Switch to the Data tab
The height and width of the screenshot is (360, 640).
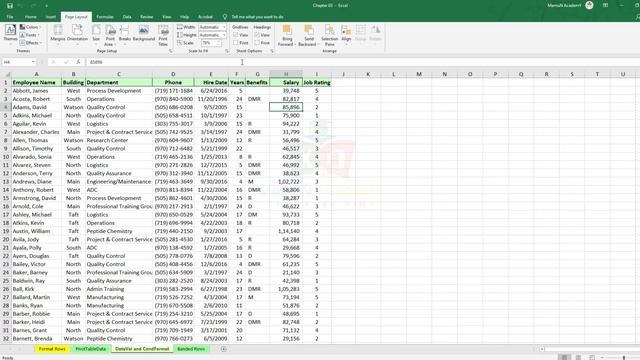(127, 17)
